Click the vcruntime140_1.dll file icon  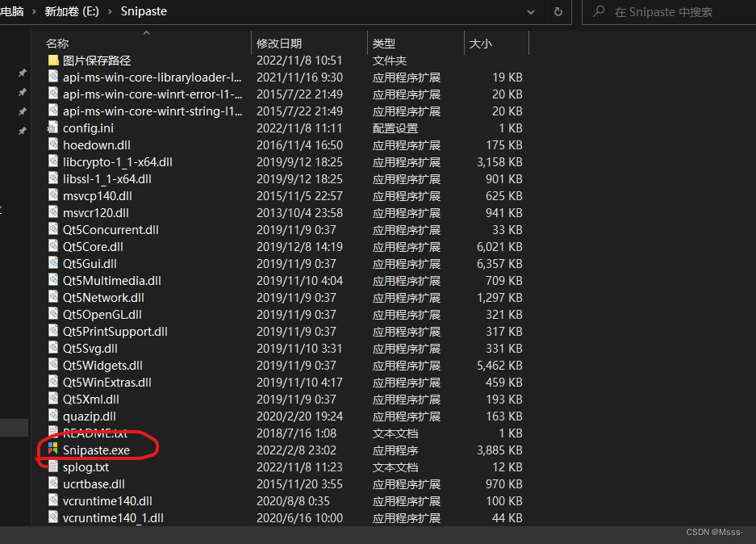tap(53, 517)
